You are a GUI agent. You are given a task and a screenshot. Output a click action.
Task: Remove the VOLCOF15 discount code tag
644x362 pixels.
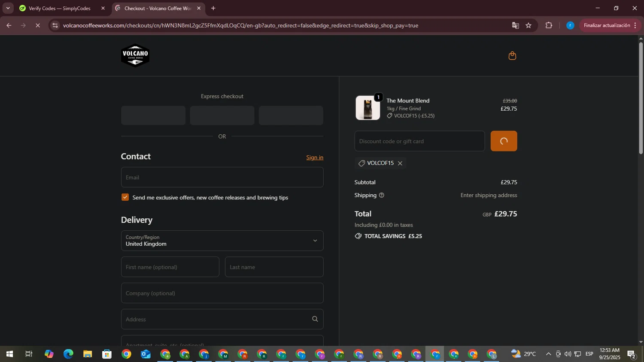point(400,163)
